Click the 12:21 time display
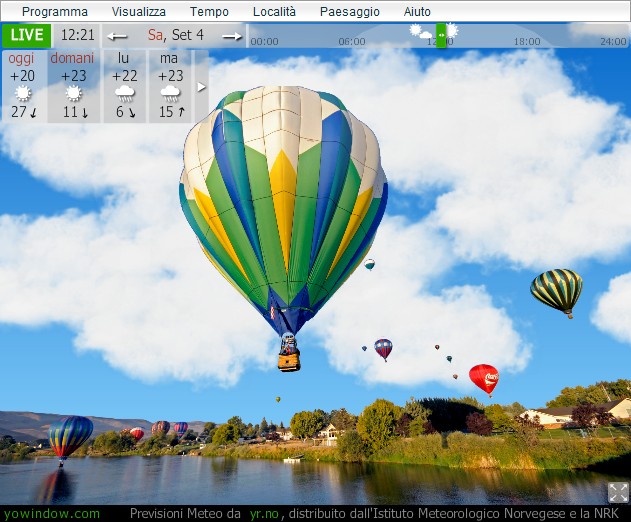Screen dimensions: 631x522 [77, 35]
